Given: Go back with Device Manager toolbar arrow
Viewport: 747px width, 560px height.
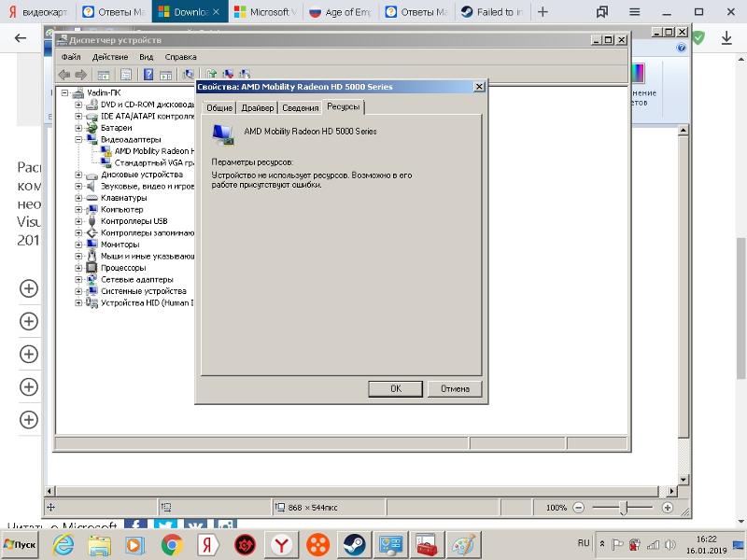Looking at the screenshot, I should pos(63,75).
